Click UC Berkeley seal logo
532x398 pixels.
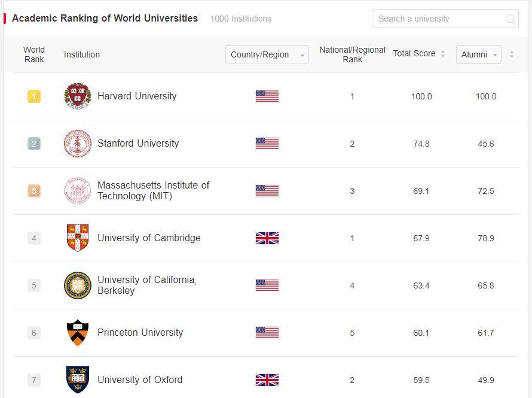[x=78, y=285]
